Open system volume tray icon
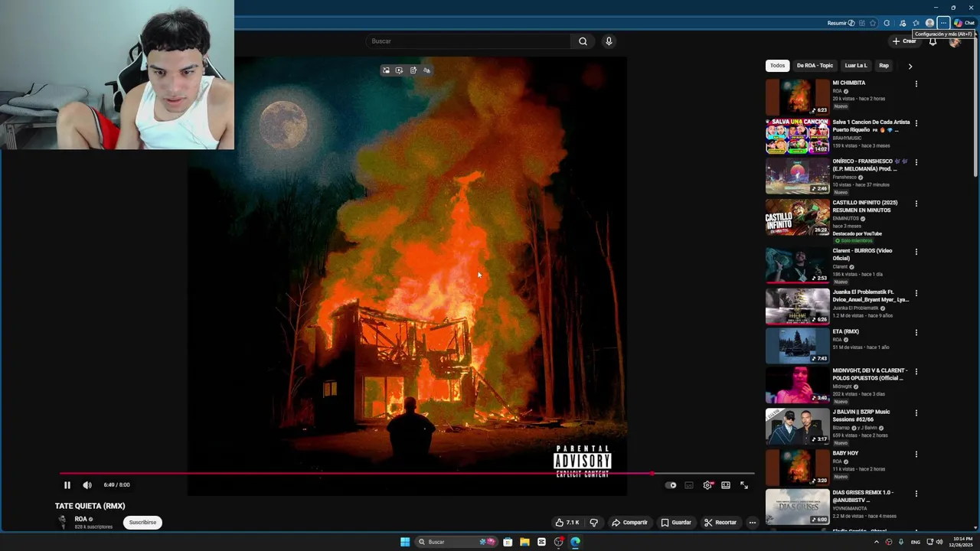Screen dimensions: 980x551 click(939, 542)
